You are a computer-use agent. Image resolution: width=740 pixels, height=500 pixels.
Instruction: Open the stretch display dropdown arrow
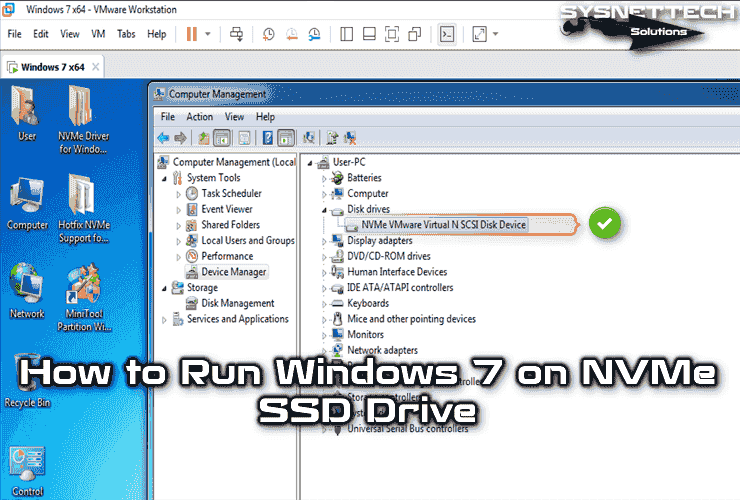(495, 34)
